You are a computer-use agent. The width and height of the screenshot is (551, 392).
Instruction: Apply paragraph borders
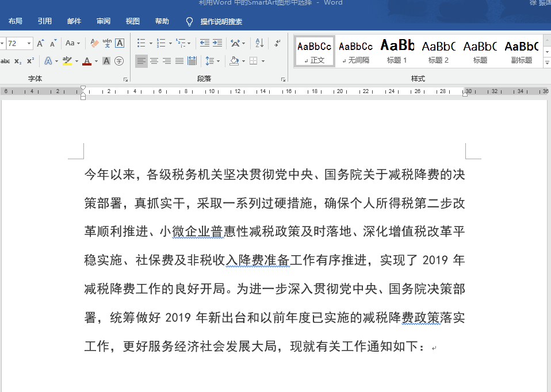pos(254,61)
